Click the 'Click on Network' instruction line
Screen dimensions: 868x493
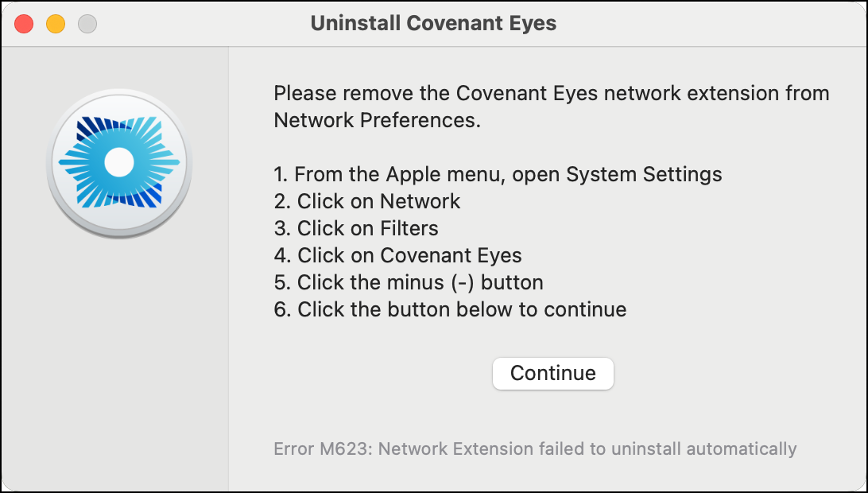click(x=367, y=201)
